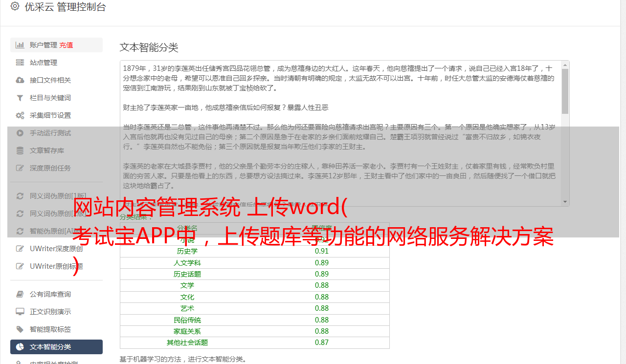Screen dimensions: 626x364
Task: Click the red 充值 recharge link
Action: [66, 45]
